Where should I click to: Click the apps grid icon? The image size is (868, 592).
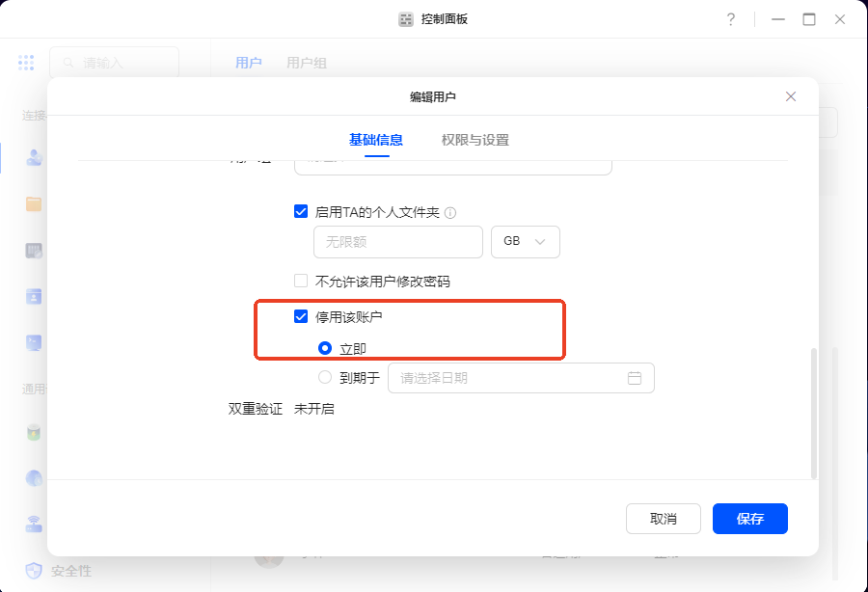pyautogui.click(x=26, y=63)
